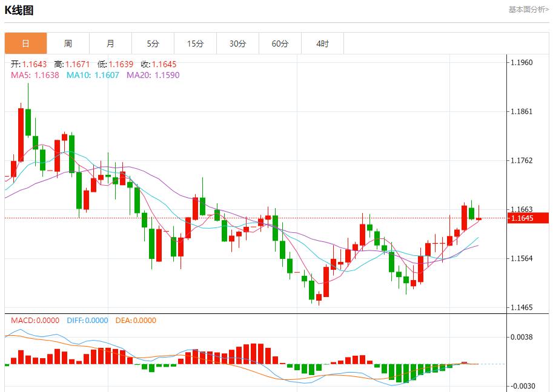Switch to the 5分 interval tab
Image resolution: width=553 pixels, height=392 pixels.
153,44
